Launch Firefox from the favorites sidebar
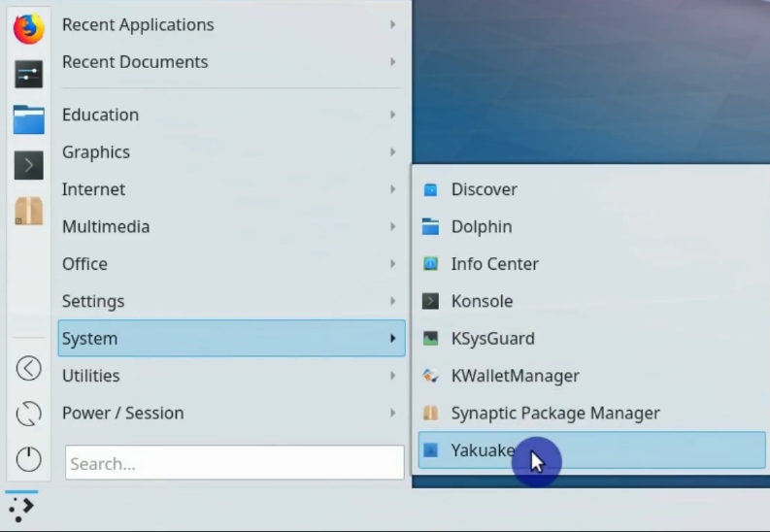770x532 pixels. (28, 28)
